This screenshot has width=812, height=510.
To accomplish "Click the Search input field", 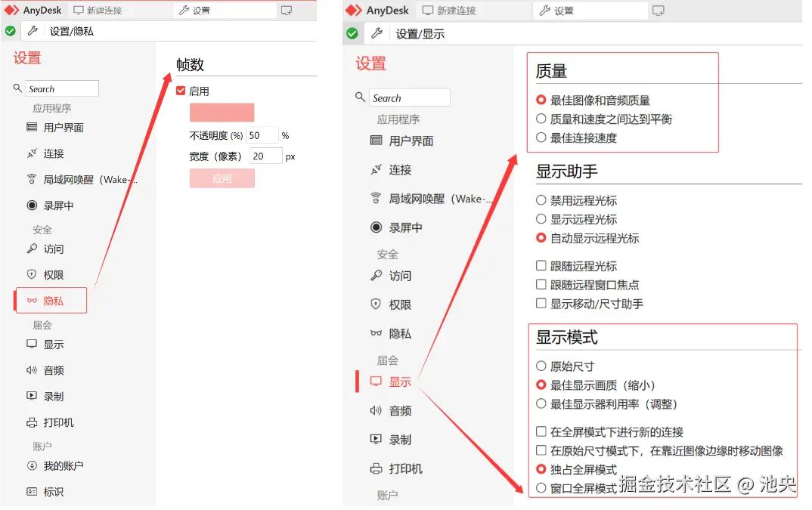I will (x=60, y=88).
